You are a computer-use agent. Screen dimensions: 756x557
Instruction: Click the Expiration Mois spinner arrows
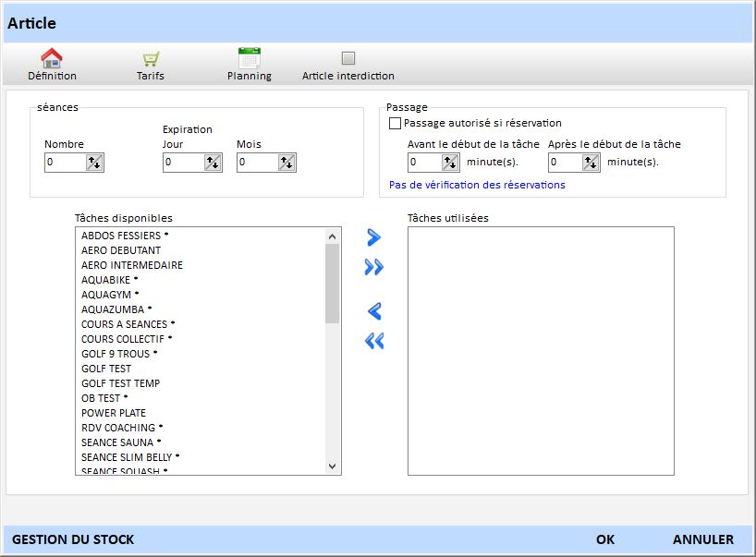click(x=287, y=163)
